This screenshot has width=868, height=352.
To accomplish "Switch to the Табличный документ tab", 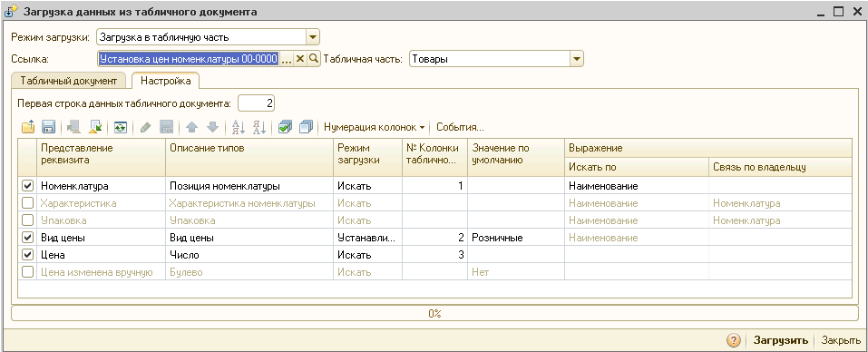I will click(x=69, y=81).
